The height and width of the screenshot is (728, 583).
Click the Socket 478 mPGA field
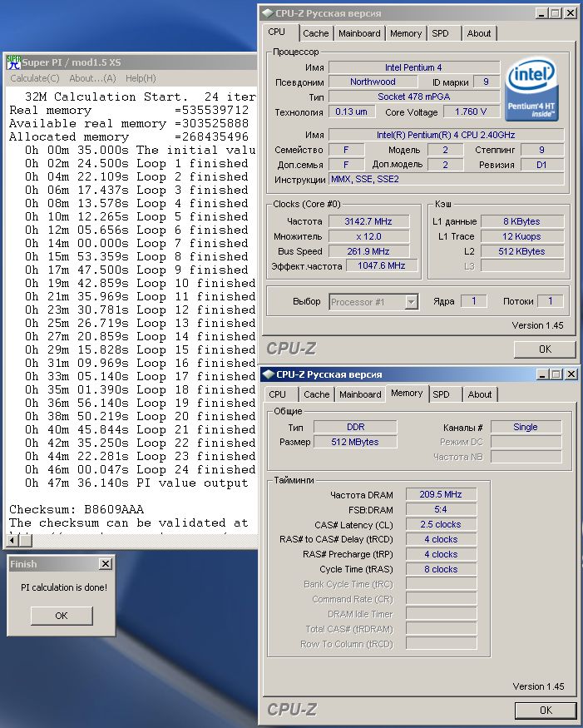(414, 97)
